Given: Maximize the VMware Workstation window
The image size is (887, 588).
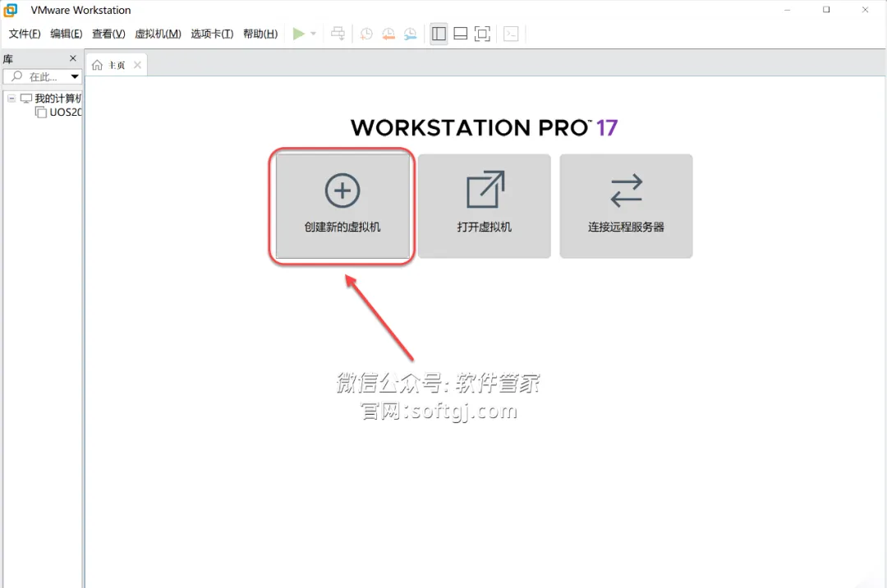Looking at the screenshot, I should 826,10.
